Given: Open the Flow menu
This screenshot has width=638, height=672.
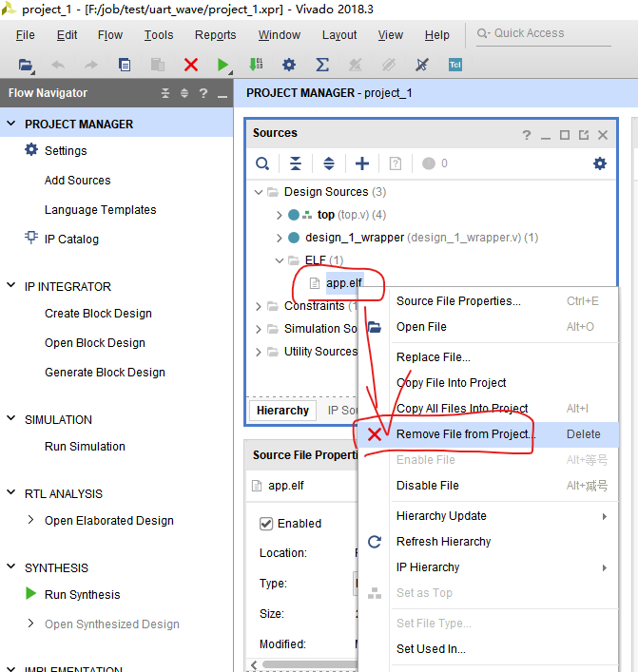Looking at the screenshot, I should (110, 35).
